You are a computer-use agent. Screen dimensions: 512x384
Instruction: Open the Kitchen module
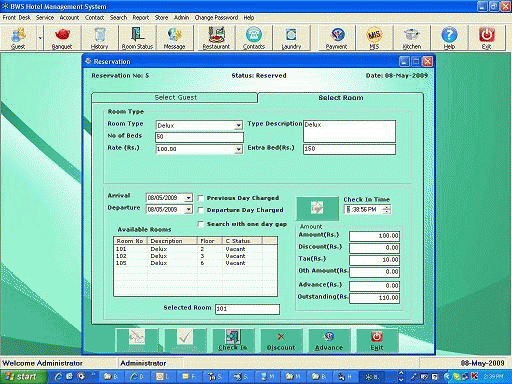[412, 38]
